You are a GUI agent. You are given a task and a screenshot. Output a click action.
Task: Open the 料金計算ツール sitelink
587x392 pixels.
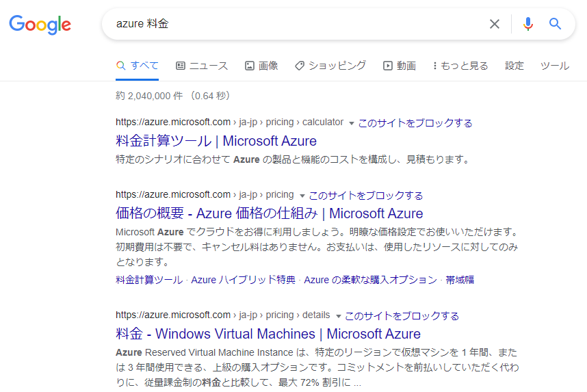pos(149,280)
